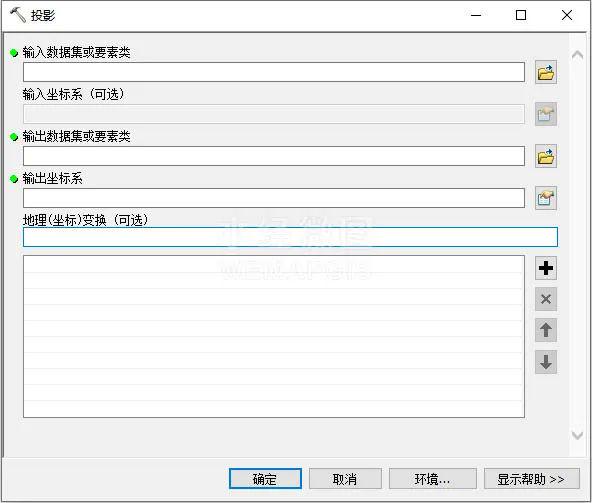592x503 pixels.
Task: Confirm with the 确定 button
Action: point(265,479)
